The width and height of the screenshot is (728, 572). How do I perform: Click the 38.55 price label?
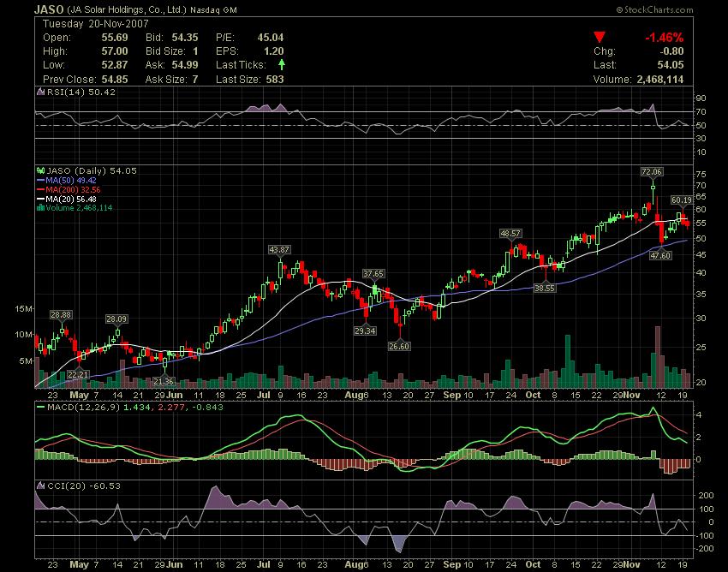(545, 288)
